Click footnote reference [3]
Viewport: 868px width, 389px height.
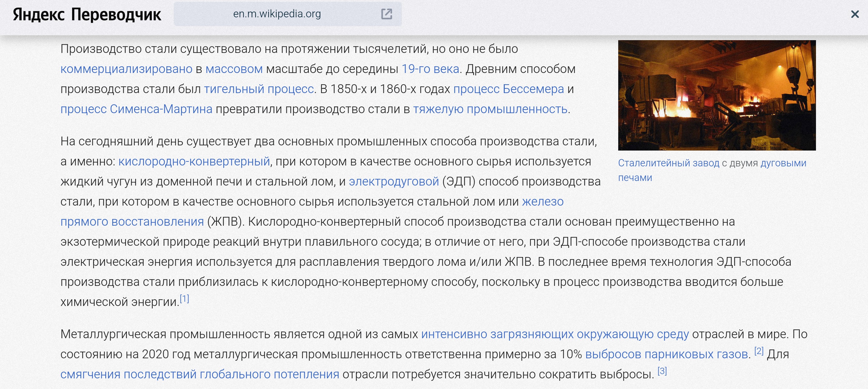662,371
